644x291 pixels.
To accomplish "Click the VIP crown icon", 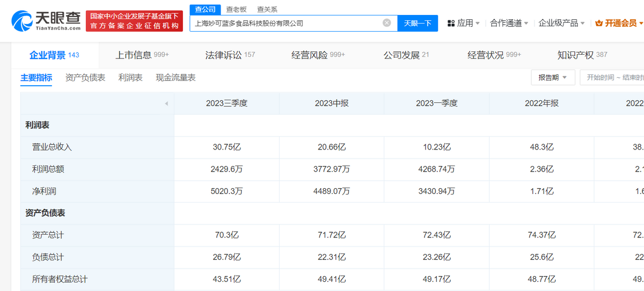I will pos(599,23).
